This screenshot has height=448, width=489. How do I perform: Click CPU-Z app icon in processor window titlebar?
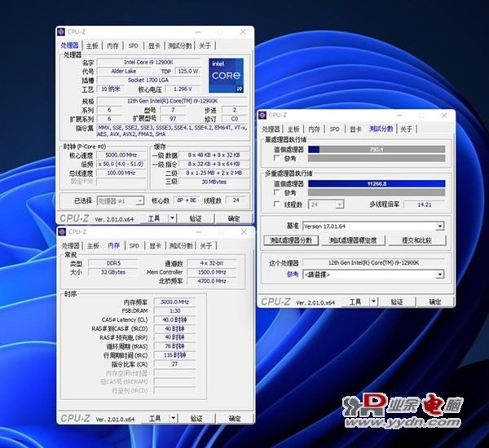[61, 32]
